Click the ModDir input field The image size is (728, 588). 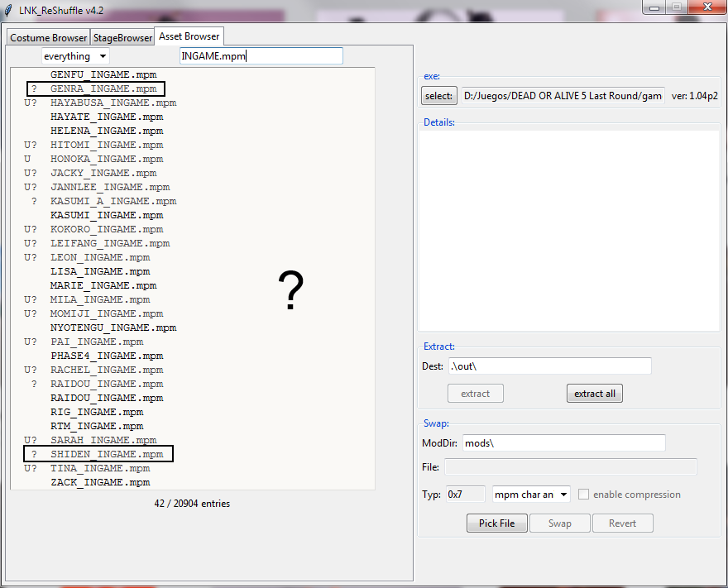pos(563,443)
